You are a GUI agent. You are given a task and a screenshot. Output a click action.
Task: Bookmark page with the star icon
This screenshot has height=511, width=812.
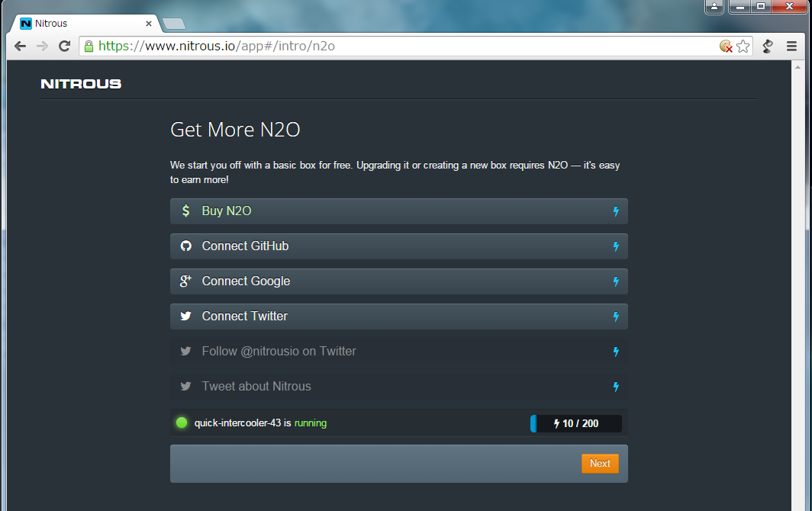[x=743, y=46]
